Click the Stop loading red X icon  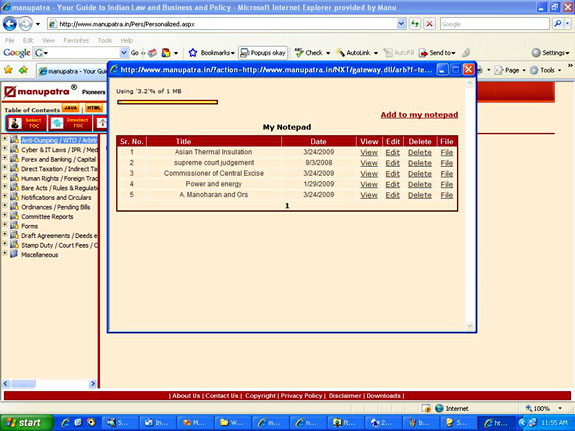pos(429,24)
